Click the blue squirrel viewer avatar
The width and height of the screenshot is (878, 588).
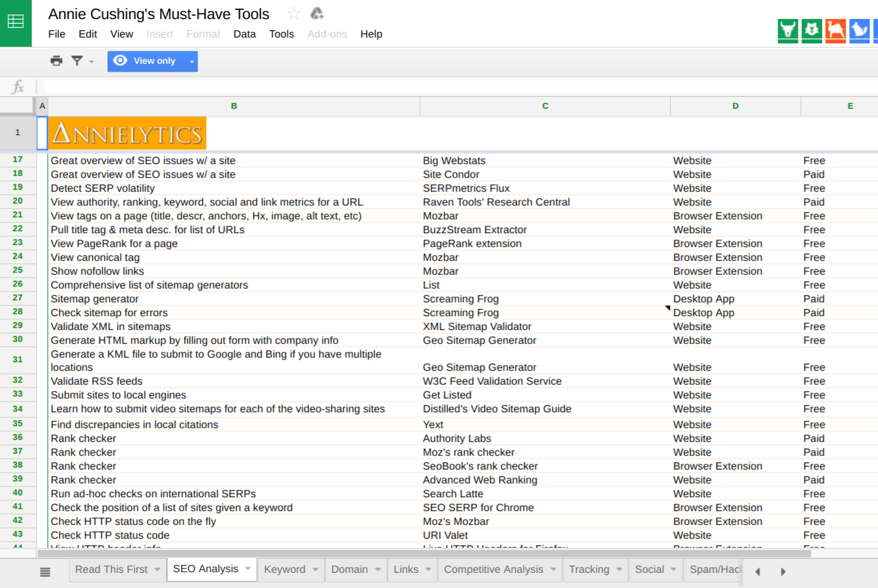point(859,31)
